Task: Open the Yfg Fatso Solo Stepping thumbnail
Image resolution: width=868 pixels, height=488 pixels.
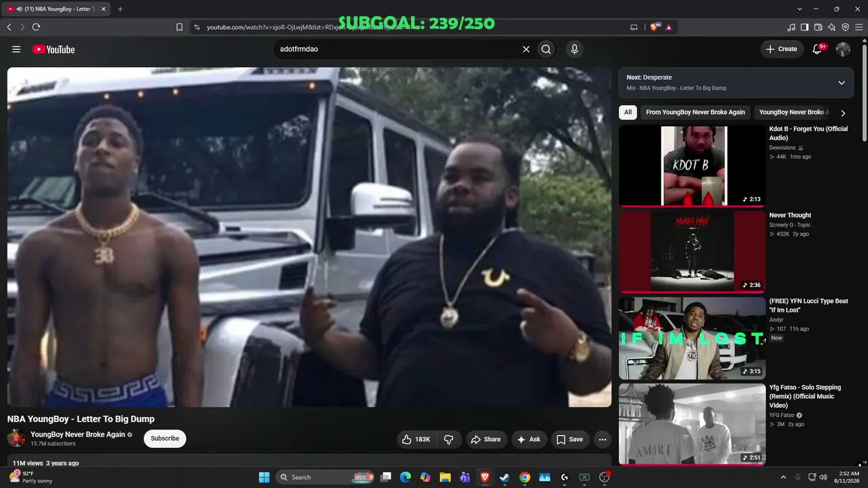Action: 692,424
